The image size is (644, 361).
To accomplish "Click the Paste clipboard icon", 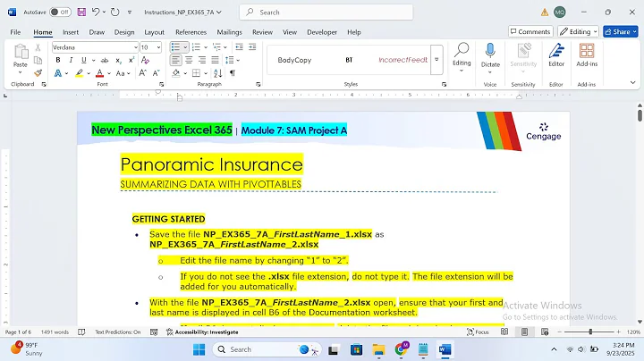I will pos(20,52).
